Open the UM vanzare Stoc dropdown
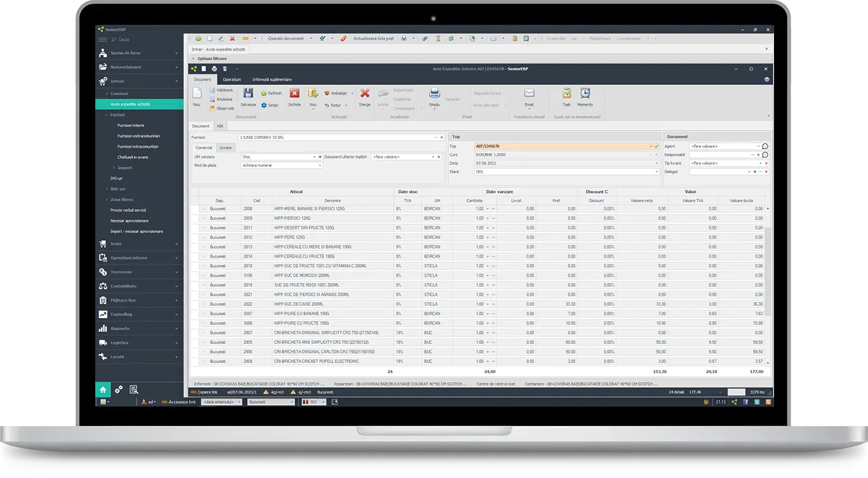The image size is (868, 478). click(314, 157)
